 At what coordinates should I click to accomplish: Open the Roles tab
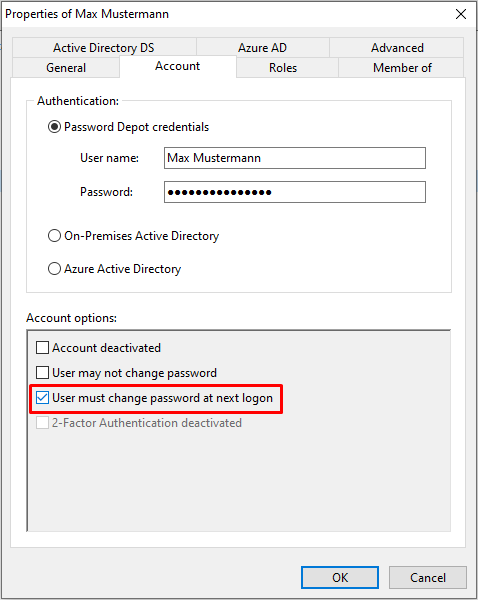pyautogui.click(x=283, y=68)
